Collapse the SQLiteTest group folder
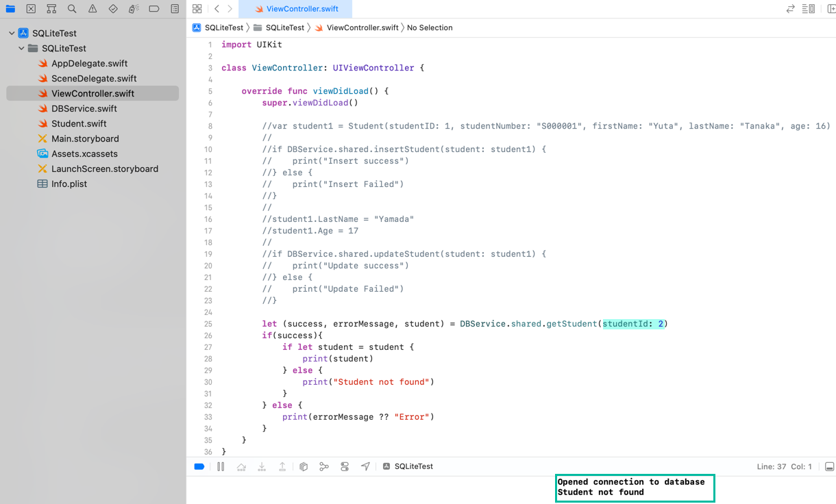Viewport: 836px width, 504px height. tap(22, 48)
